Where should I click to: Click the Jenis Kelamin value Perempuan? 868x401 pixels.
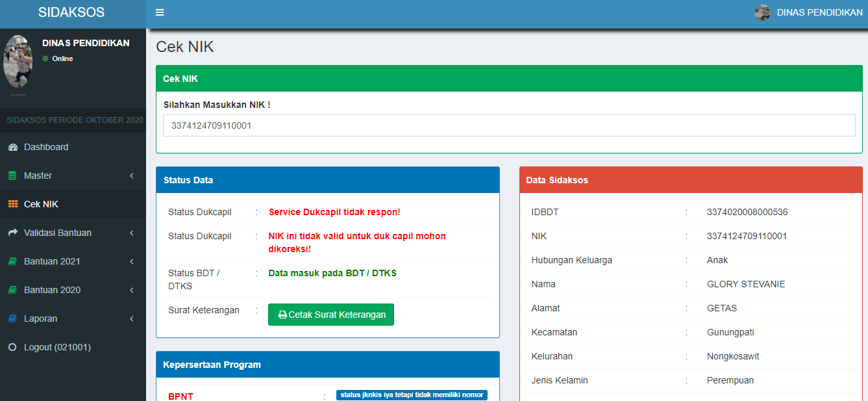click(730, 380)
